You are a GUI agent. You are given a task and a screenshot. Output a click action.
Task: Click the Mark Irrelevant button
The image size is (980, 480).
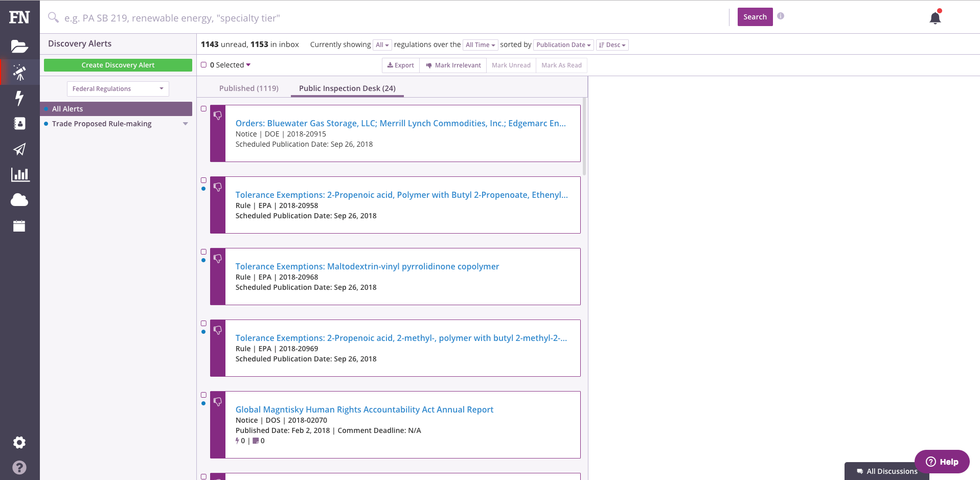[x=453, y=65]
